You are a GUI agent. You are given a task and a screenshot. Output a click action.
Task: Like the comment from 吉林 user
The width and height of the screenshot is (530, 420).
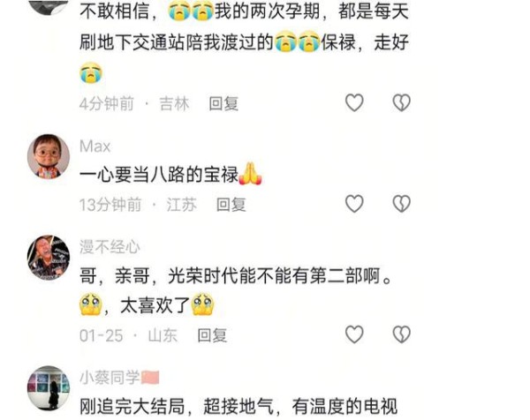coord(354,102)
